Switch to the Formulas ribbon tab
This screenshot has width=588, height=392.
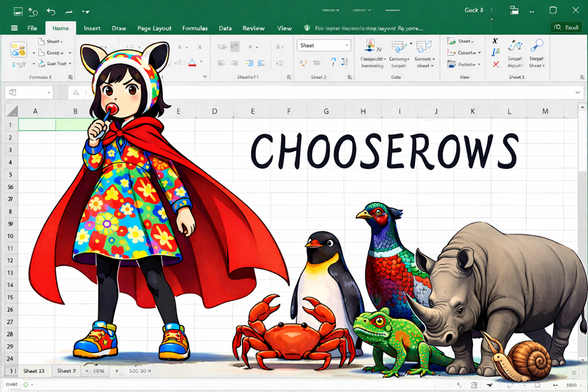coord(195,28)
